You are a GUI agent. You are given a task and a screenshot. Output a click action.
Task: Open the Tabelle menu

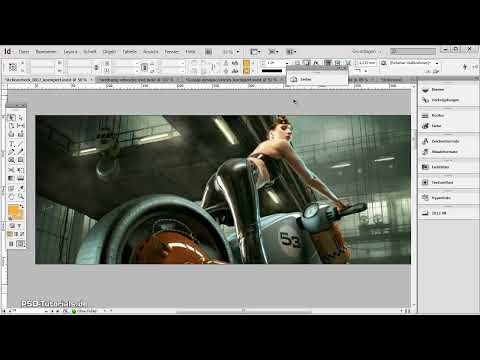pos(129,52)
